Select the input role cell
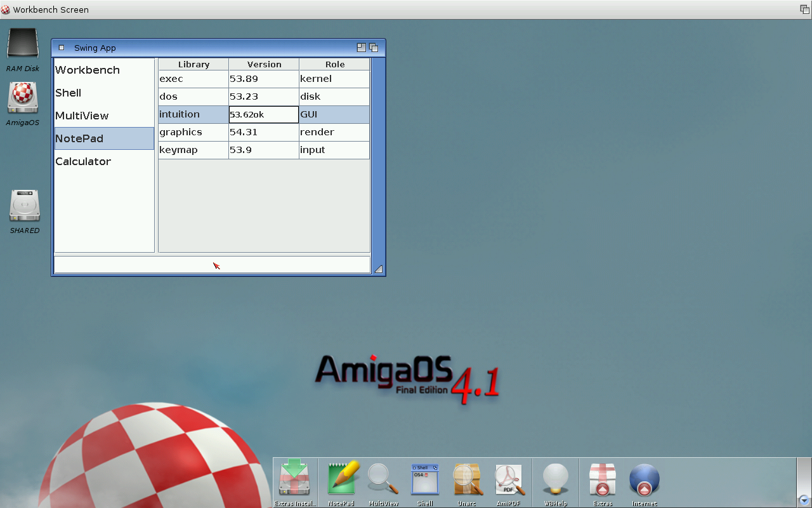This screenshot has height=508, width=812. tap(334, 150)
